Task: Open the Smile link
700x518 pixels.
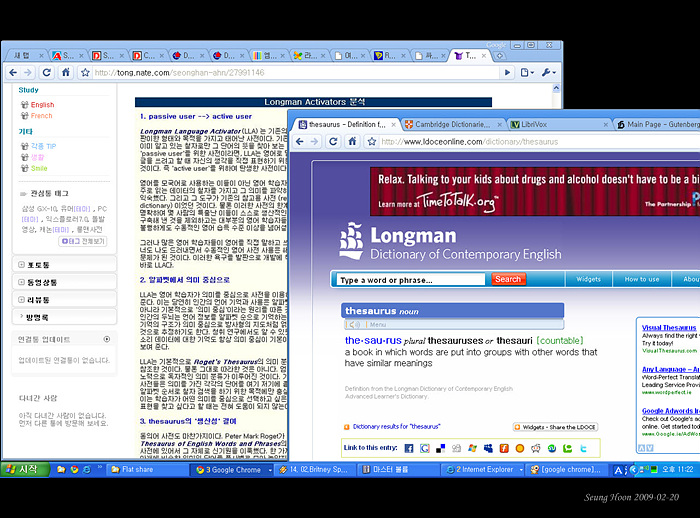Action: click(39, 168)
